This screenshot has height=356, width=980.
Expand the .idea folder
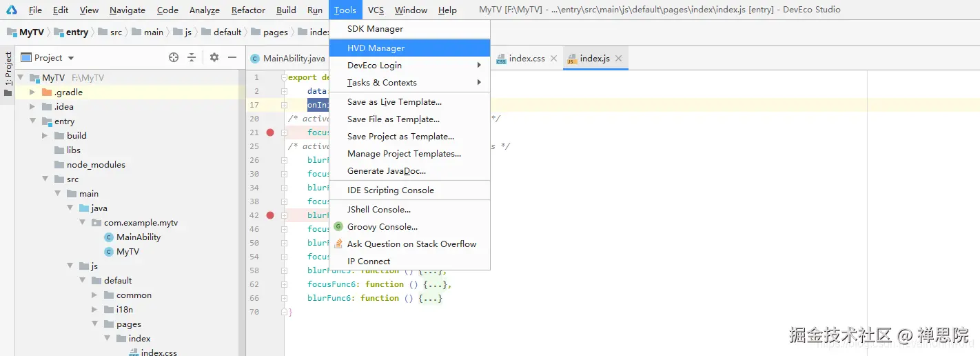click(32, 107)
